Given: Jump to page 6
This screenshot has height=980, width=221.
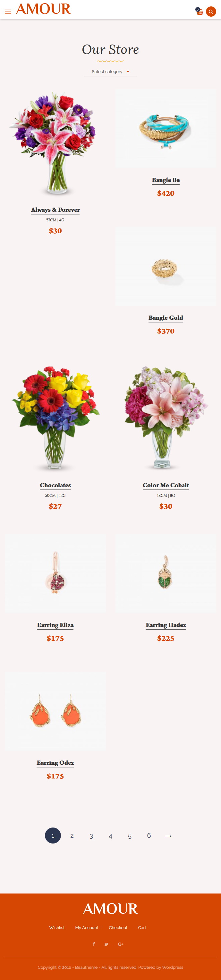Looking at the screenshot, I should coord(149,836).
